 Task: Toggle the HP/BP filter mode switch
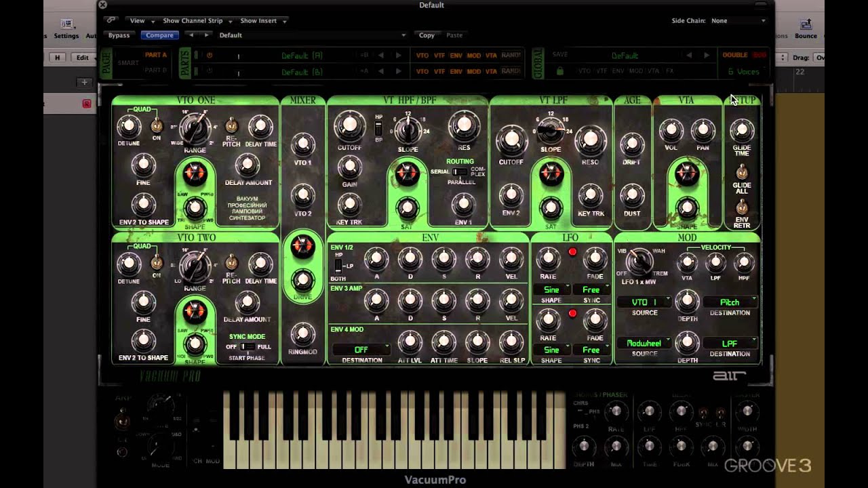378,128
